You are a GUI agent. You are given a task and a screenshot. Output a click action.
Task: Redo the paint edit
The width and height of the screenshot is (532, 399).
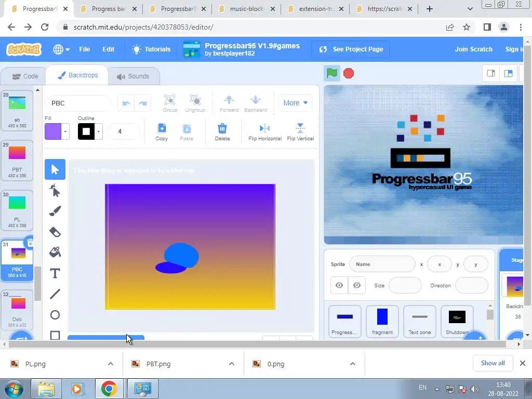143,103
